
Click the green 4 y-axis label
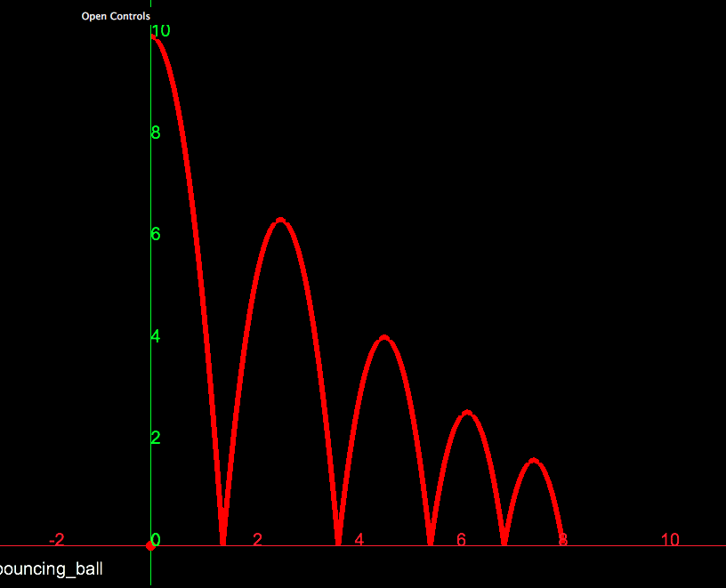(x=156, y=336)
